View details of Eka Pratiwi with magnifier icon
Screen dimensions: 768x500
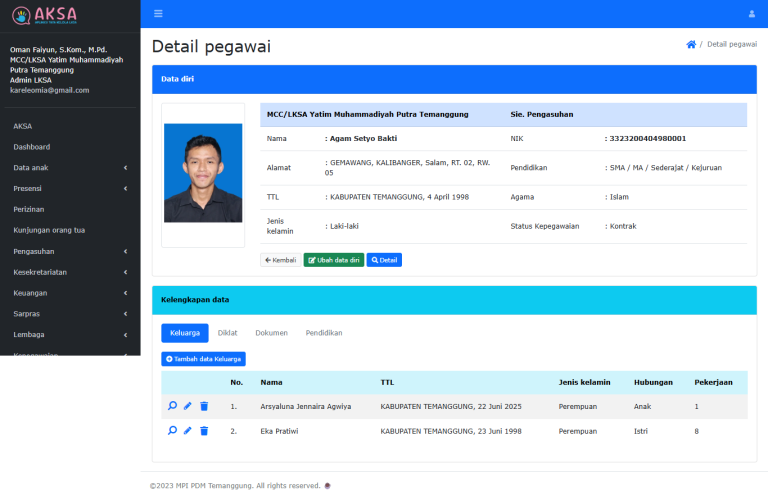click(x=172, y=431)
